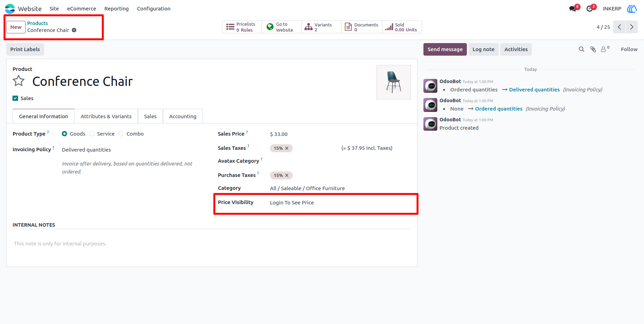The image size is (644, 324).
Task: Go to next record arrow
Action: click(631, 27)
